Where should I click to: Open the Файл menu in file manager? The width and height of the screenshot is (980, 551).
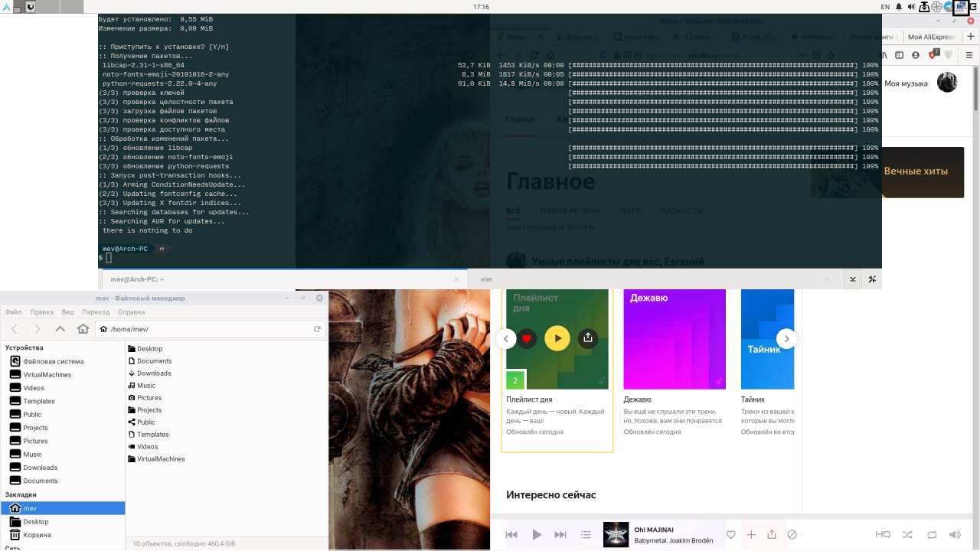[x=13, y=312]
